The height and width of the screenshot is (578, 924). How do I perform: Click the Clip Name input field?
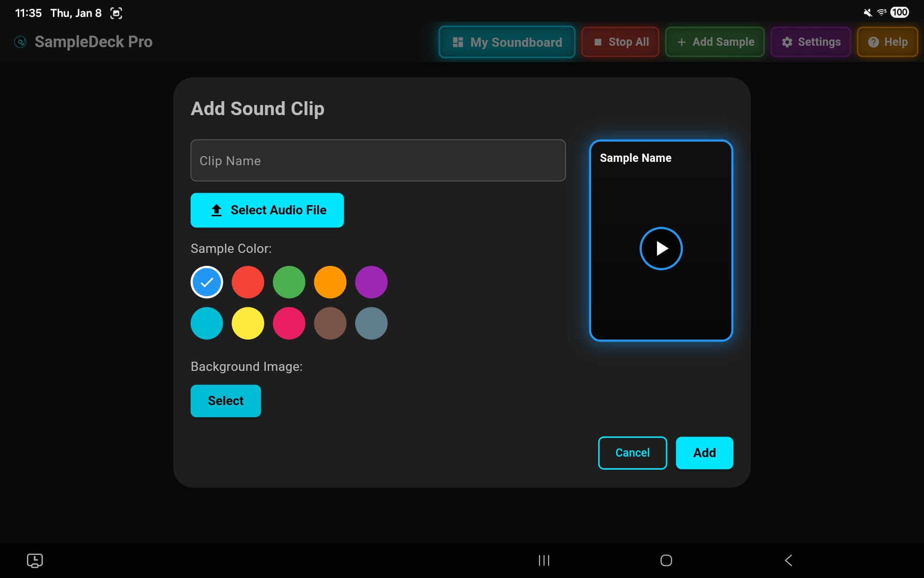click(x=378, y=160)
